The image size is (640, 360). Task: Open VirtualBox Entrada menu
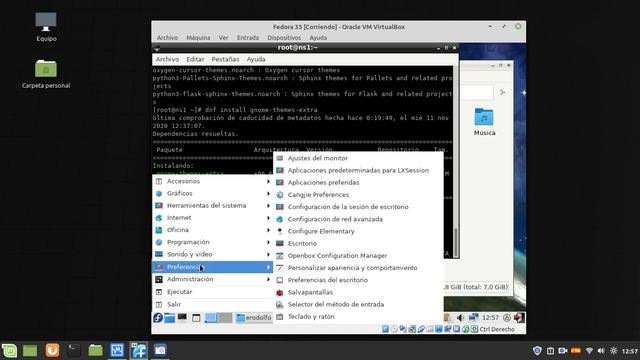point(248,38)
